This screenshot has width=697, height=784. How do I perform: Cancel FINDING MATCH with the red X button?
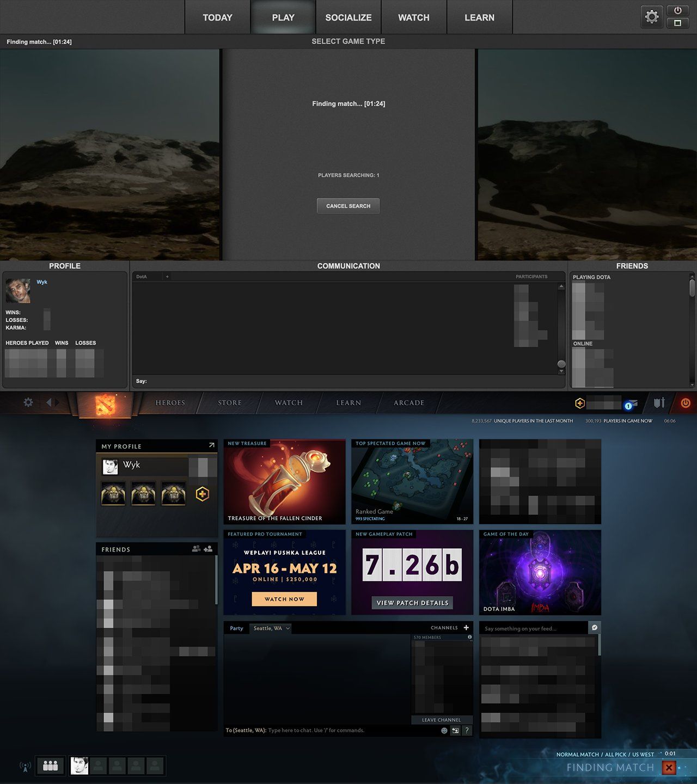[669, 768]
